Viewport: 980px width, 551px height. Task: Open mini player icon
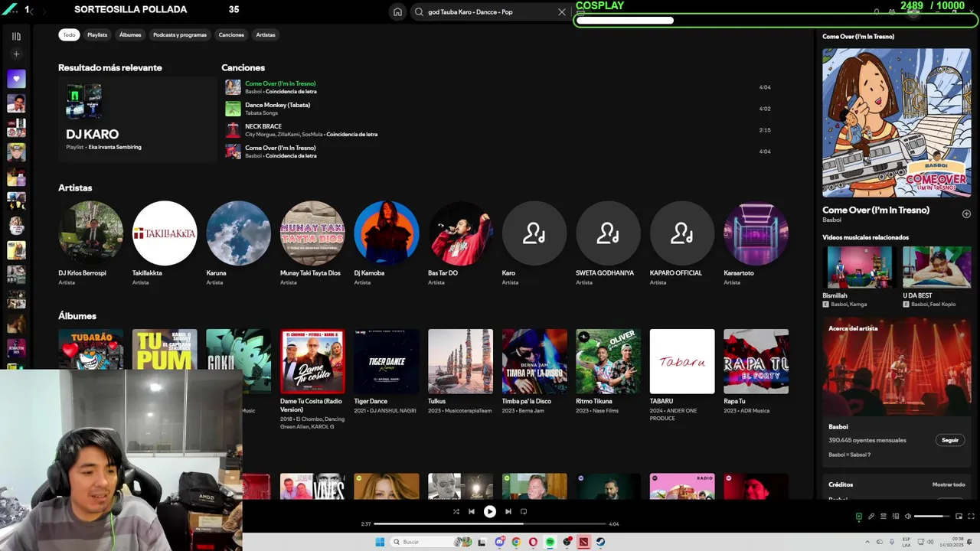click(x=959, y=517)
